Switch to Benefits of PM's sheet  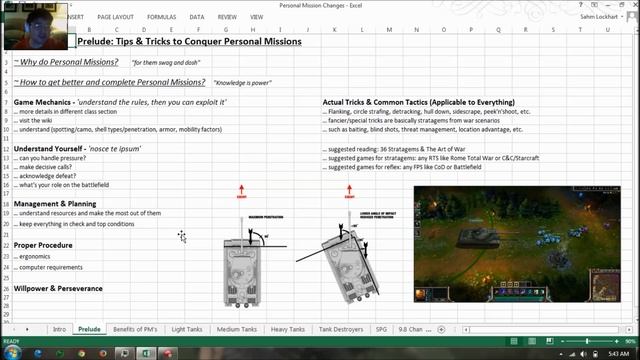point(135,329)
